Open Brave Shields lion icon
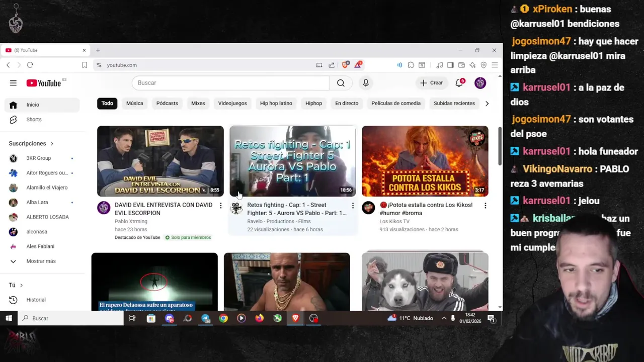The image size is (644, 362). point(345,65)
